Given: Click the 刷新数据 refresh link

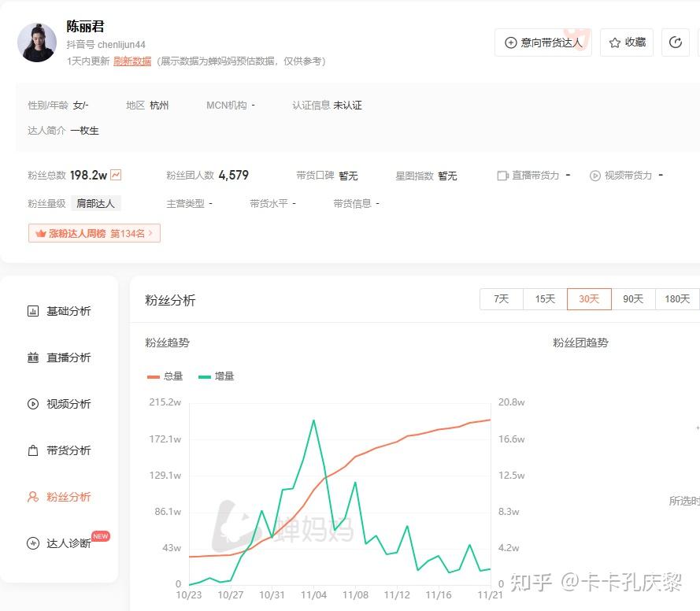Looking at the screenshot, I should click(x=132, y=61).
